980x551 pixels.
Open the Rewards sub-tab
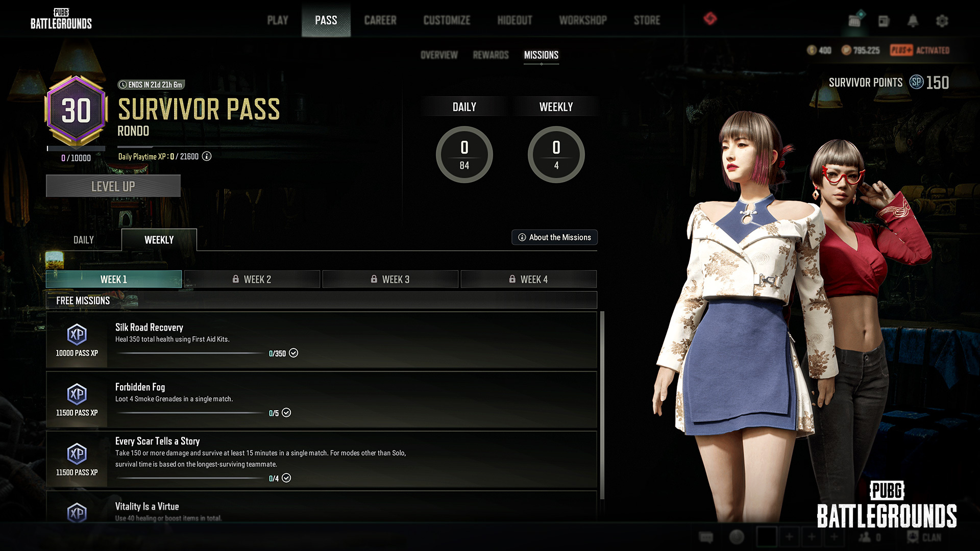click(x=491, y=55)
